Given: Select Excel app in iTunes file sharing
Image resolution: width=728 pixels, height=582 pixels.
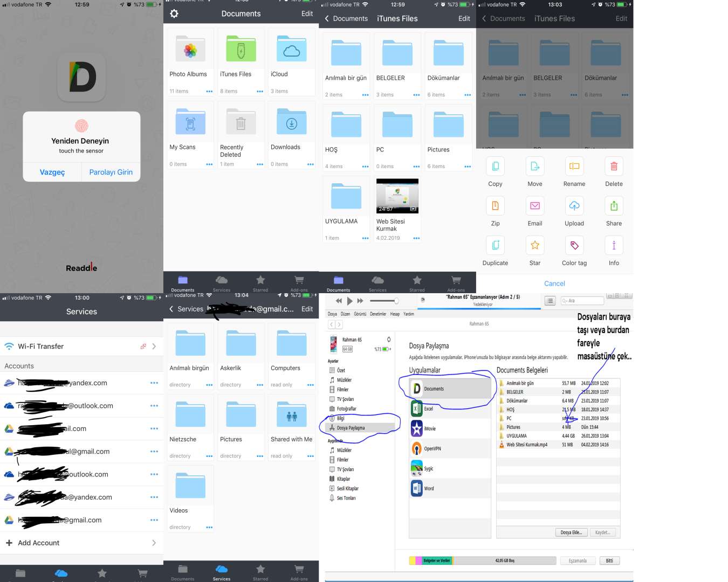Looking at the screenshot, I should [451, 408].
